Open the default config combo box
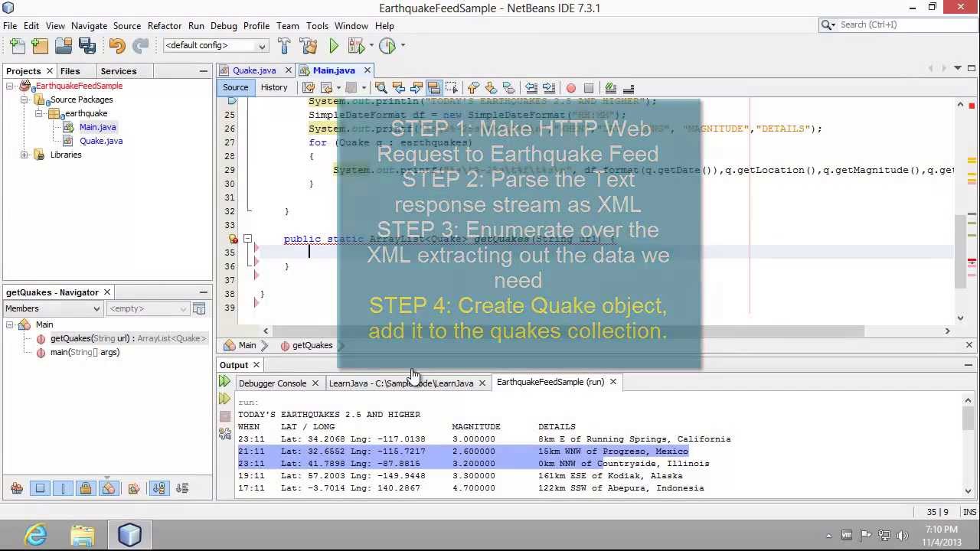This screenshot has width=980, height=551. pos(215,46)
